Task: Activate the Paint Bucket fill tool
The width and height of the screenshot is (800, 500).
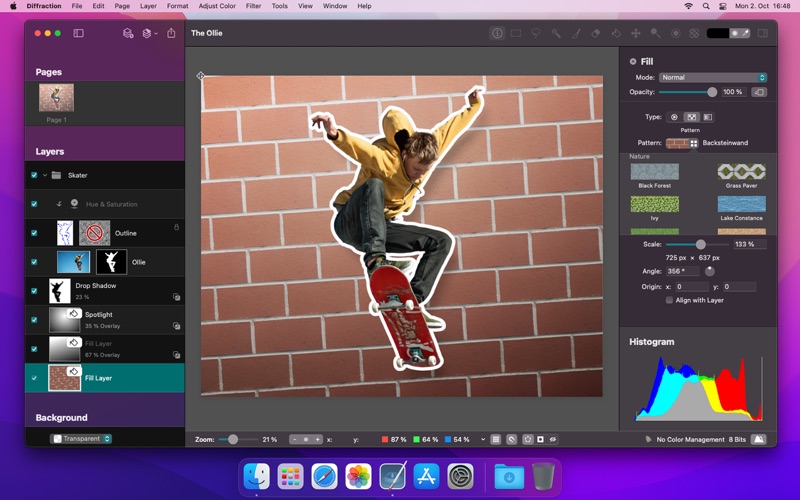Action: [x=616, y=33]
